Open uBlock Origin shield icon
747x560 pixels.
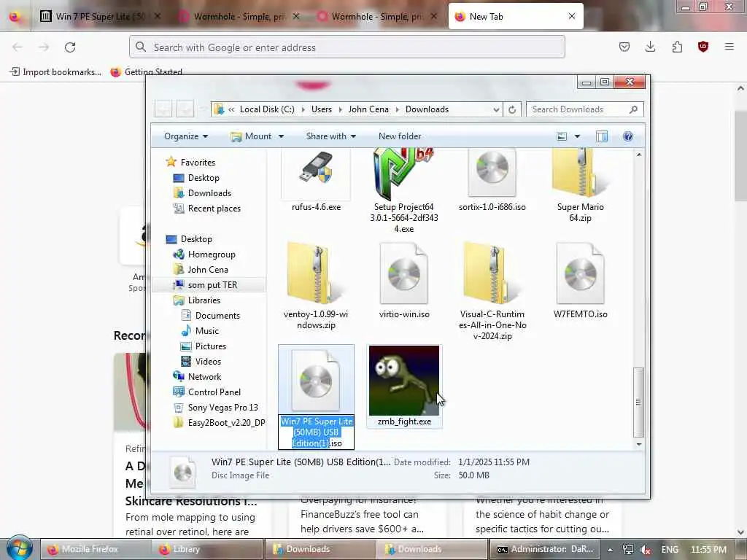click(703, 47)
